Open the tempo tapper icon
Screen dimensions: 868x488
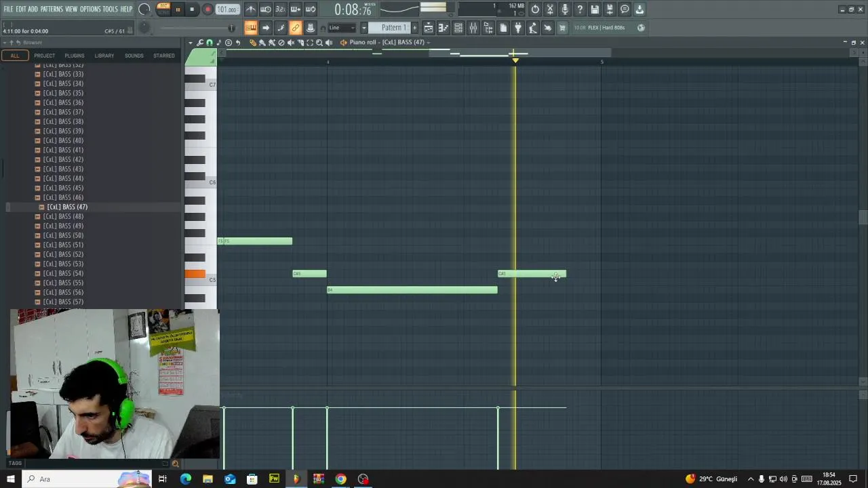[x=532, y=28]
